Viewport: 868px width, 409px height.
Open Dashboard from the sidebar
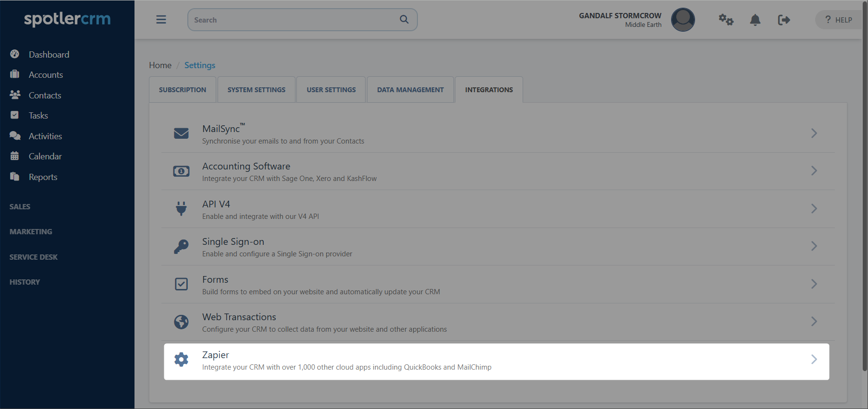(x=49, y=54)
